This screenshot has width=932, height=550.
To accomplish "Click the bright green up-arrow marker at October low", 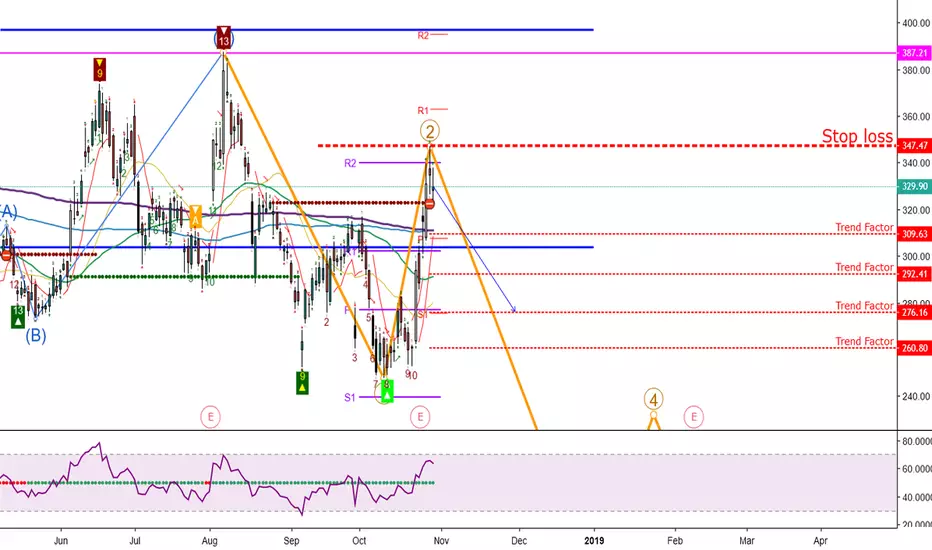I will (387, 390).
